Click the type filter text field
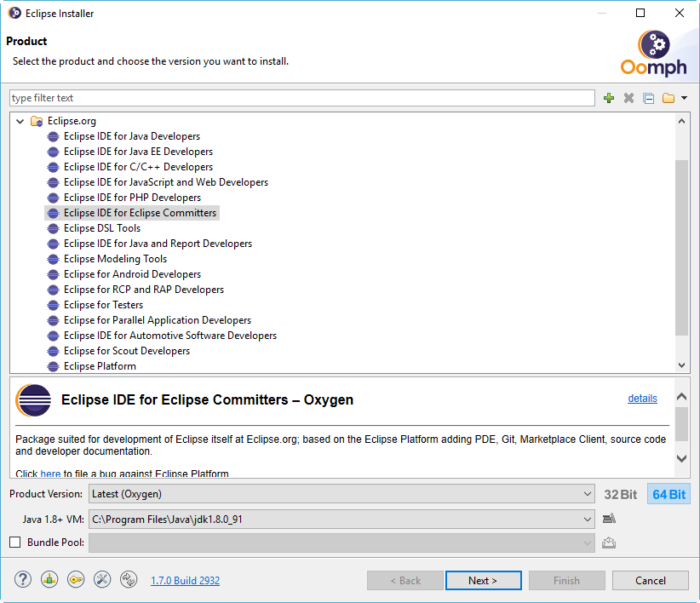Viewport: 700px width, 603px height. (301, 98)
